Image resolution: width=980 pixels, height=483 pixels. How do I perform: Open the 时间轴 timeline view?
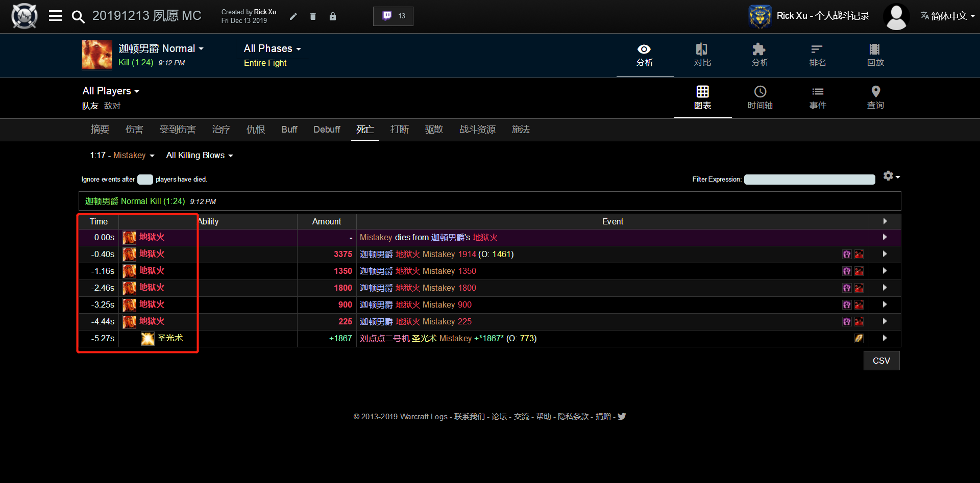point(760,97)
